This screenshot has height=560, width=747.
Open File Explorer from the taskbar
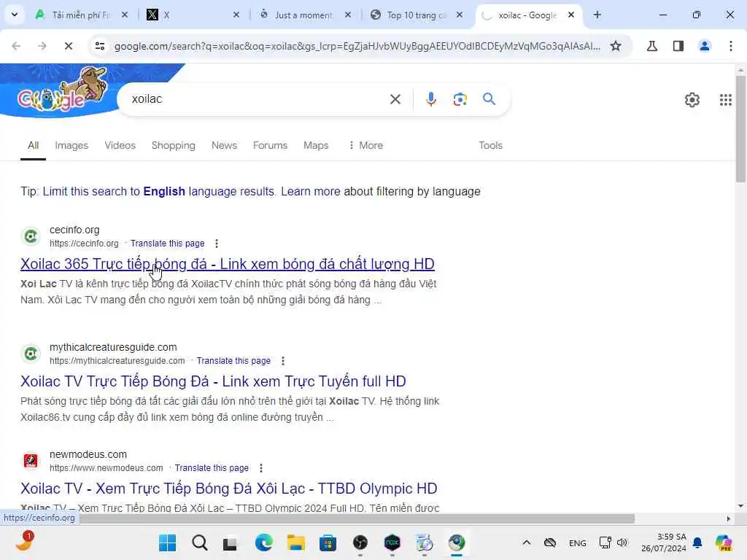coord(296,542)
